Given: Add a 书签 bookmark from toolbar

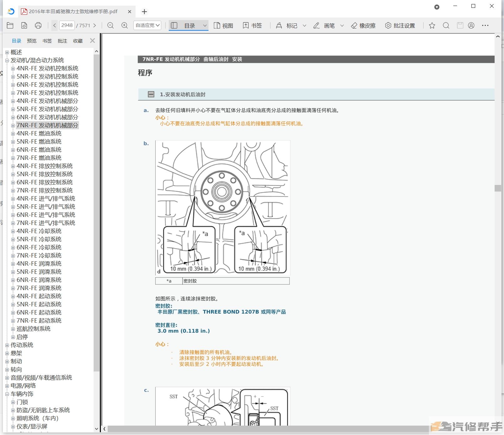Looking at the screenshot, I should (x=252, y=25).
